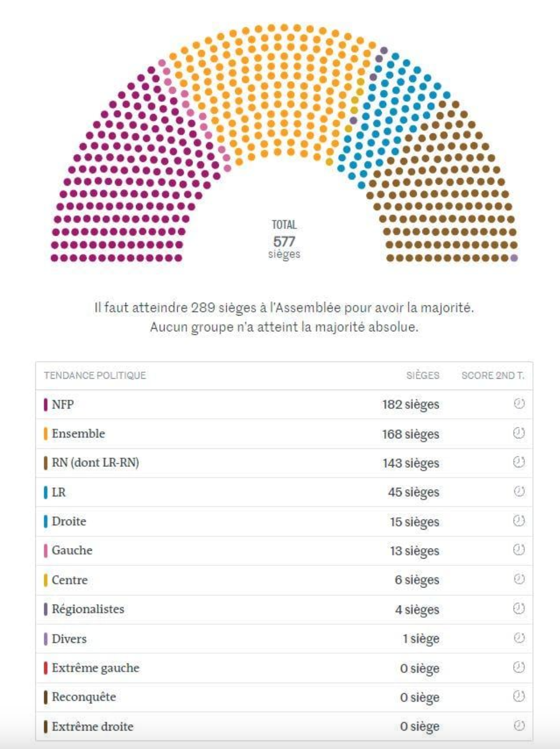Image resolution: width=560 pixels, height=749 pixels.
Task: Open the RN (dont LR-RN) score icon
Action: [x=519, y=462]
